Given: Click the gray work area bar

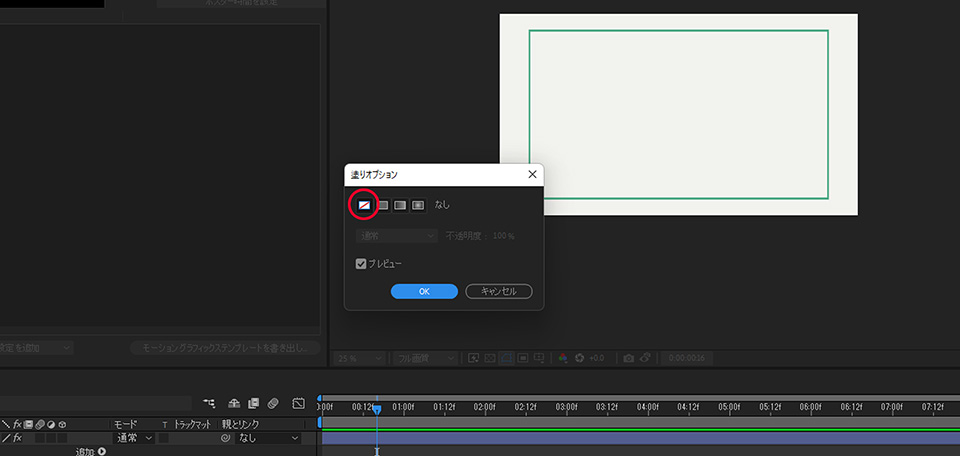Looking at the screenshot, I should (x=640, y=422).
